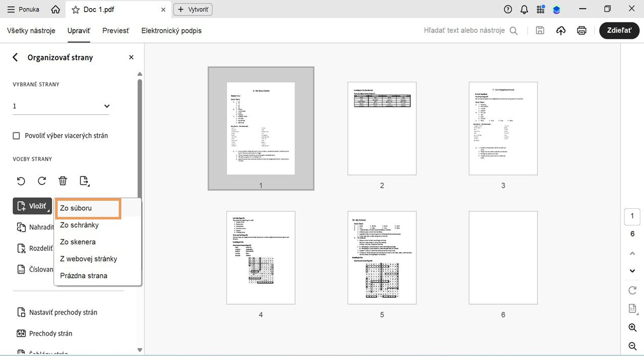Star the Doc 1.pdf tab

pos(75,10)
